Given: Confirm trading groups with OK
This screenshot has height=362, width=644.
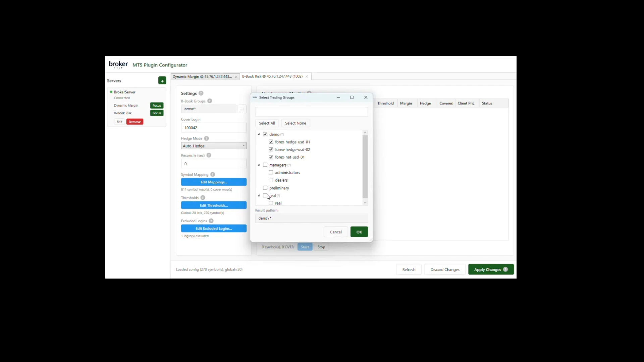Looking at the screenshot, I should coord(359,232).
